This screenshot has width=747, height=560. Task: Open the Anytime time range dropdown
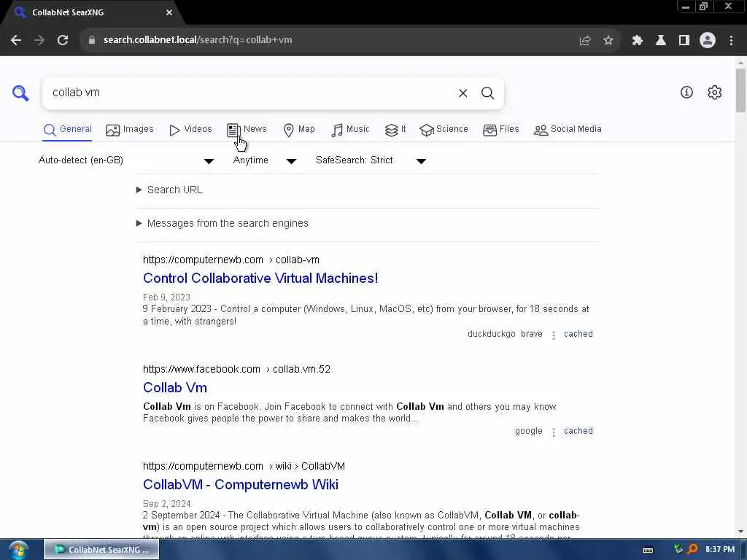(x=264, y=160)
